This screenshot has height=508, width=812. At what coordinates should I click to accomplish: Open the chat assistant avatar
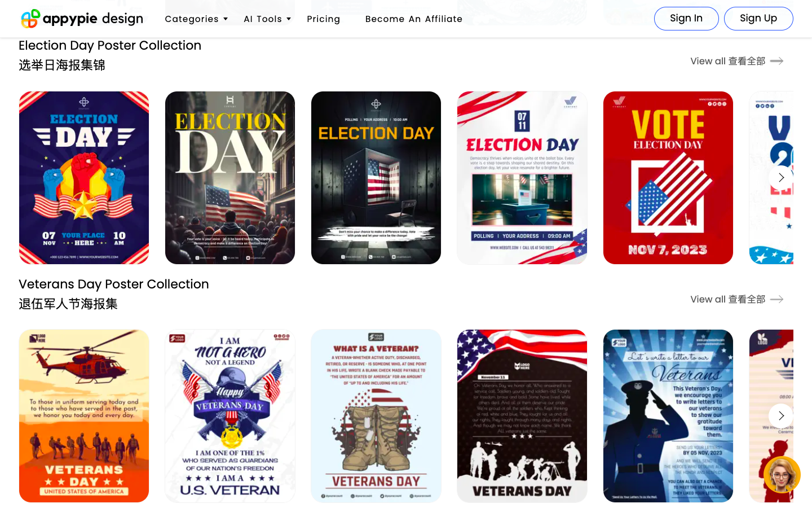tap(782, 475)
